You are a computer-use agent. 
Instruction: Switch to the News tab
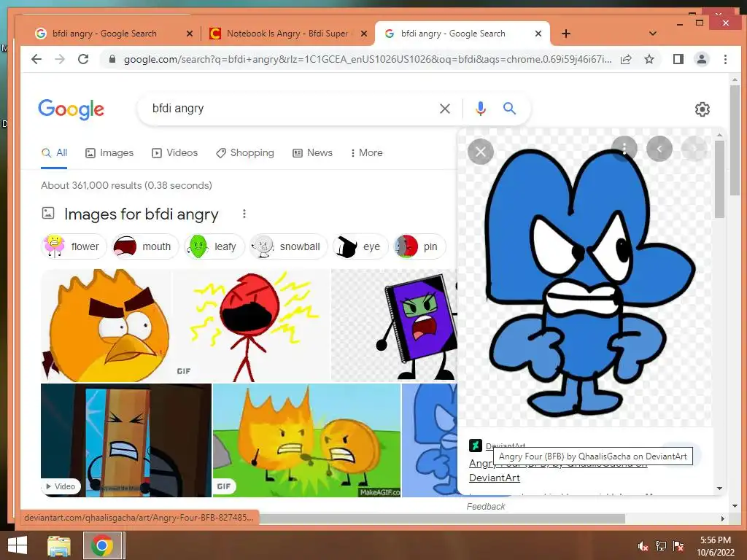click(x=312, y=153)
